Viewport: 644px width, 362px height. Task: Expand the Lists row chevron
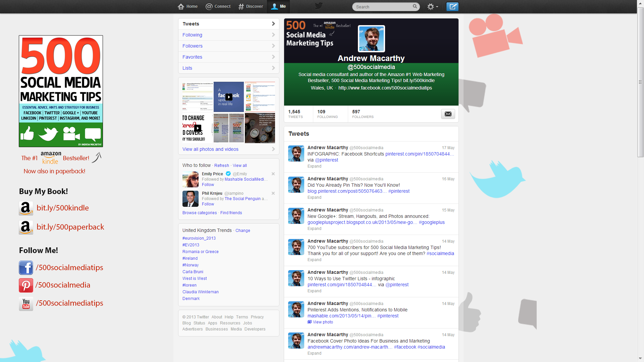click(273, 68)
